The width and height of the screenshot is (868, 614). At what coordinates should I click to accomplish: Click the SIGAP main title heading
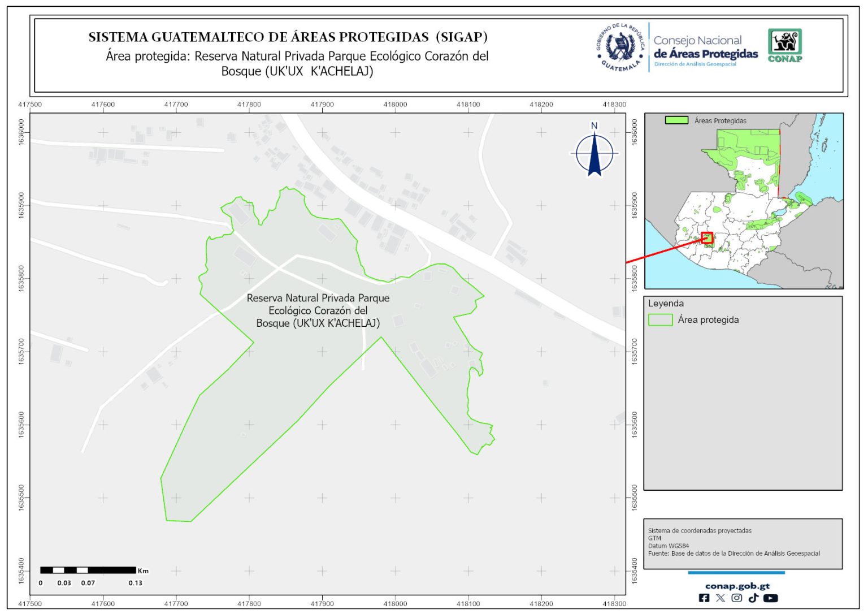click(288, 37)
